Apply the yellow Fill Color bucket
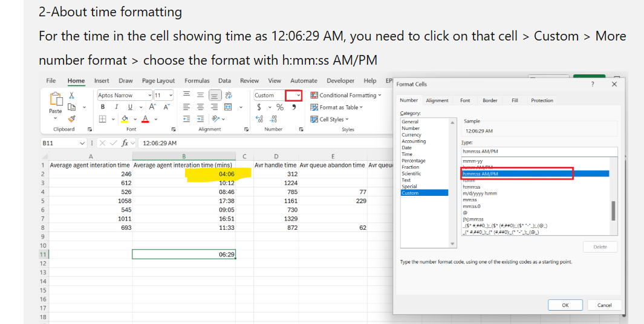 pos(125,119)
